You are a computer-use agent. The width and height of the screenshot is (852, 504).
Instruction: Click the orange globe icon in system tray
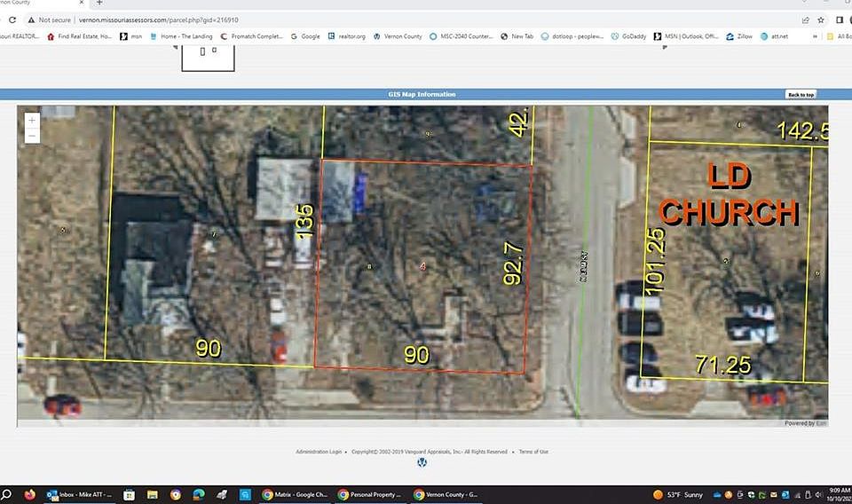[729, 495]
